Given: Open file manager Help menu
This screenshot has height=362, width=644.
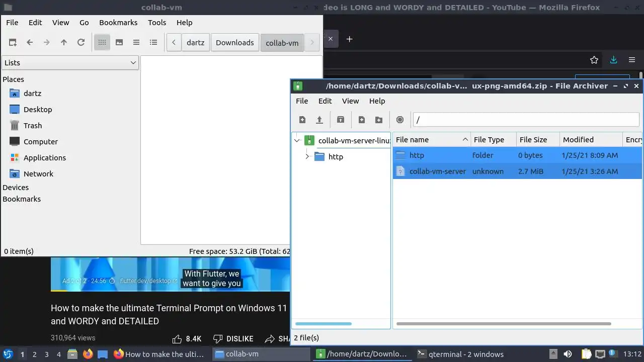Looking at the screenshot, I should [184, 23].
